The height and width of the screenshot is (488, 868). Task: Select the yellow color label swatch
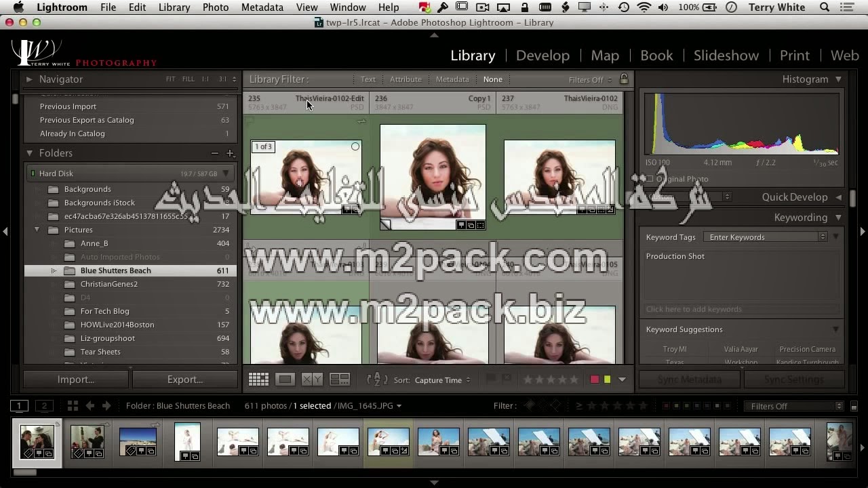pyautogui.click(x=608, y=380)
